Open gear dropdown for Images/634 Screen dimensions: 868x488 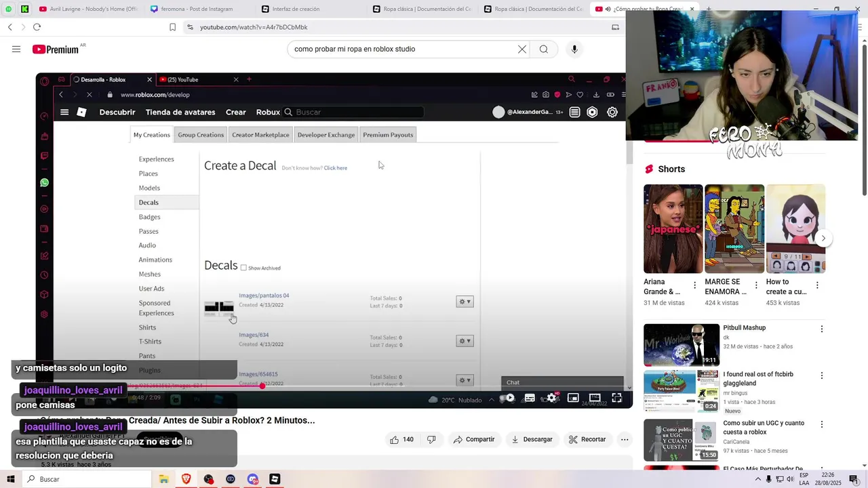coord(465,341)
